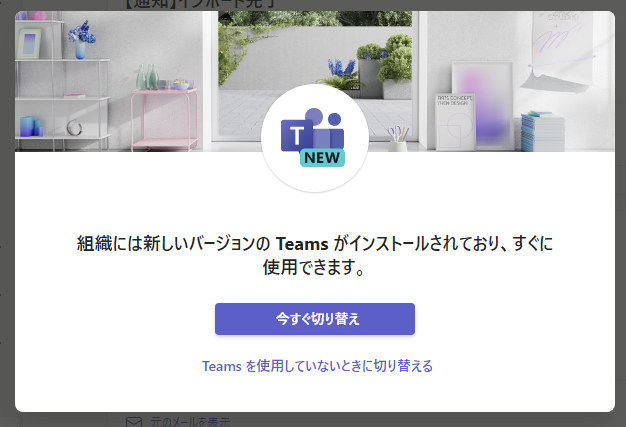
Task: Click the white T tile in the Teams logo
Action: pyautogui.click(x=296, y=136)
